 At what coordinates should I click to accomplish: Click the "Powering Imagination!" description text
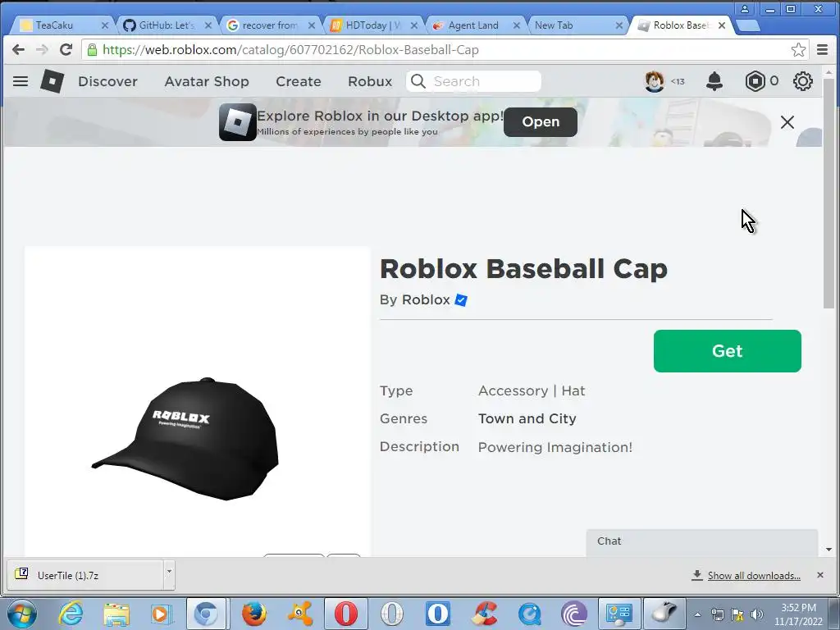click(555, 447)
